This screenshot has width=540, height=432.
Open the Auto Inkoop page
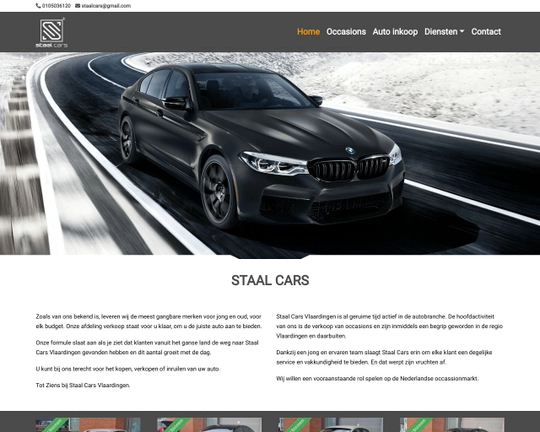point(395,32)
